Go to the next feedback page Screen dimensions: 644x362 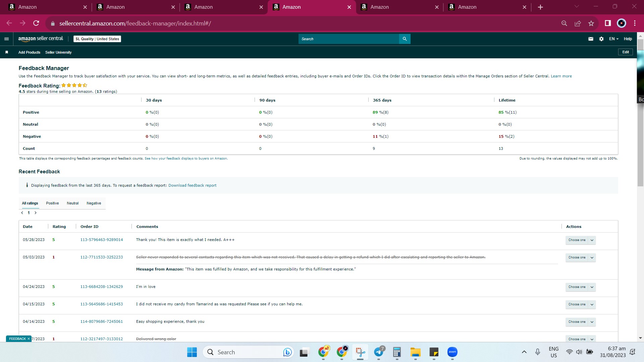[x=36, y=213]
